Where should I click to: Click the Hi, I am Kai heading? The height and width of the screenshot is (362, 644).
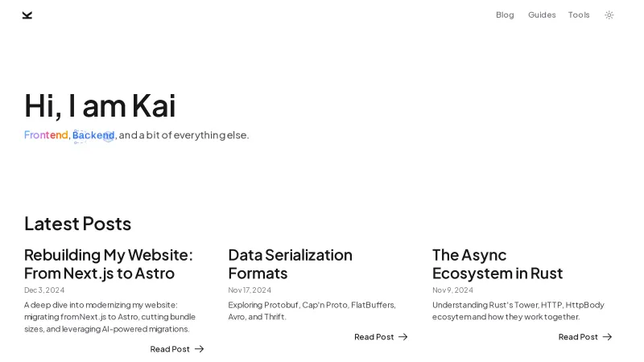coord(100,106)
